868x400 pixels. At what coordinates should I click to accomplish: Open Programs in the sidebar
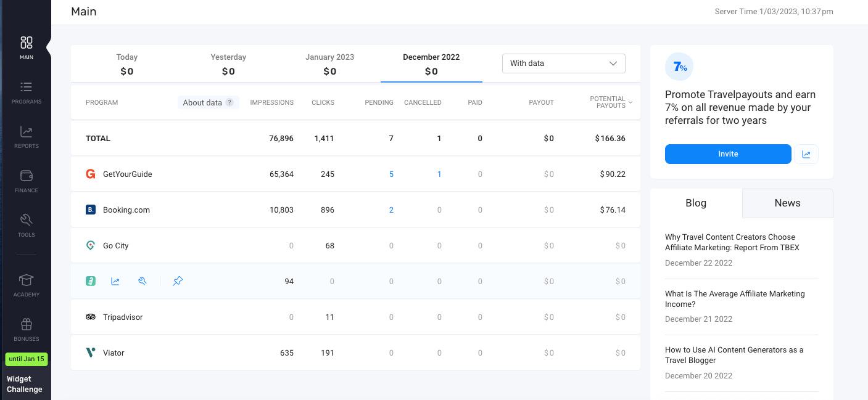(26, 92)
